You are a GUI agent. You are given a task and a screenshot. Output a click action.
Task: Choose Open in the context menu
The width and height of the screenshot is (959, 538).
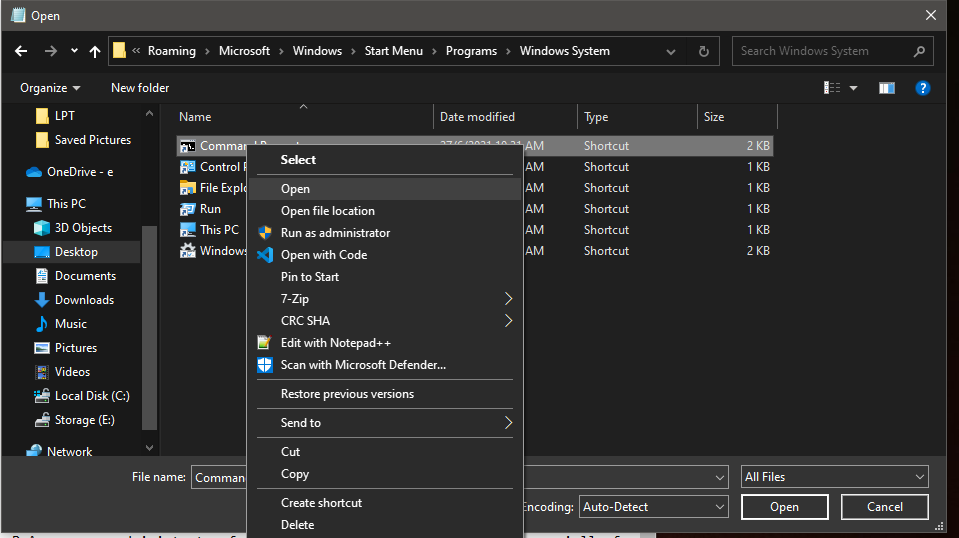click(x=385, y=189)
